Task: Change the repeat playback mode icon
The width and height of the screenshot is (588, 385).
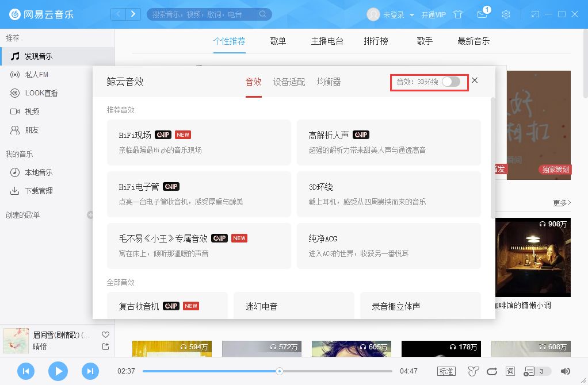Action: [x=492, y=371]
